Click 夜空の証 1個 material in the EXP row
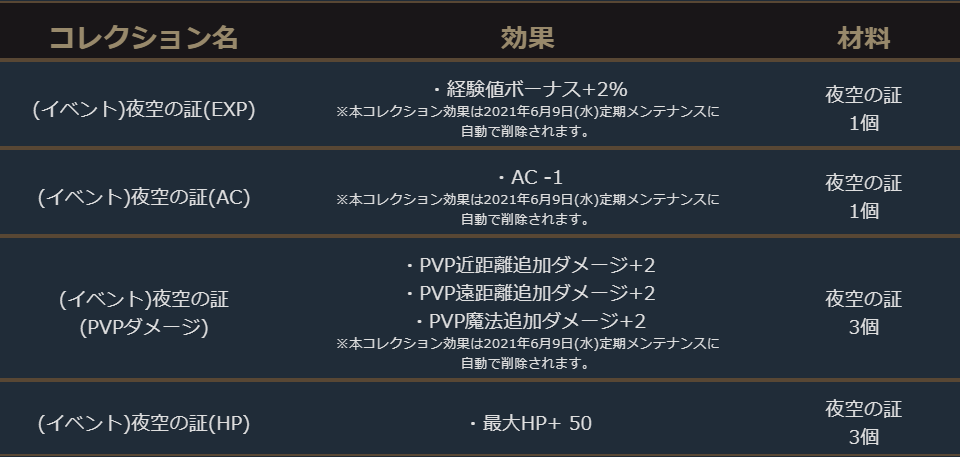This screenshot has width=960, height=457. click(x=863, y=109)
